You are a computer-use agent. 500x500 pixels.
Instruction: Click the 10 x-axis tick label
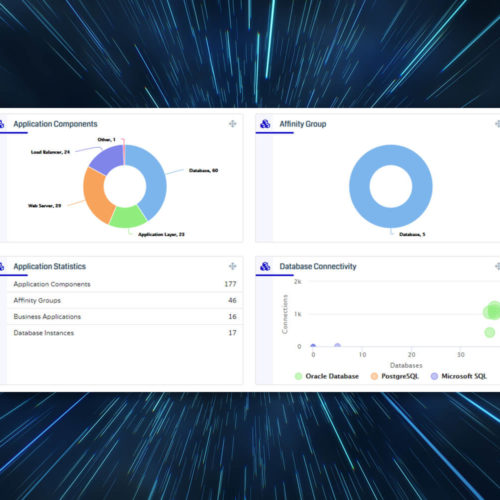pos(362,355)
